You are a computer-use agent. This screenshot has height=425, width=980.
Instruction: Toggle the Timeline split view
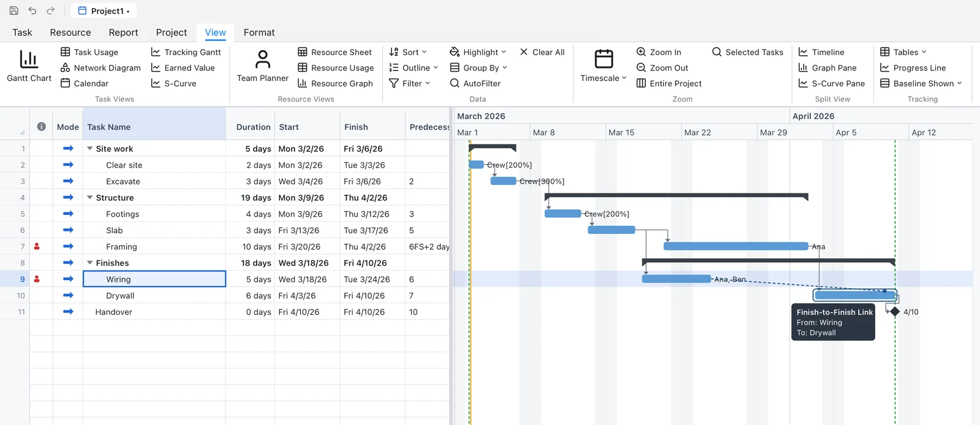tap(821, 52)
